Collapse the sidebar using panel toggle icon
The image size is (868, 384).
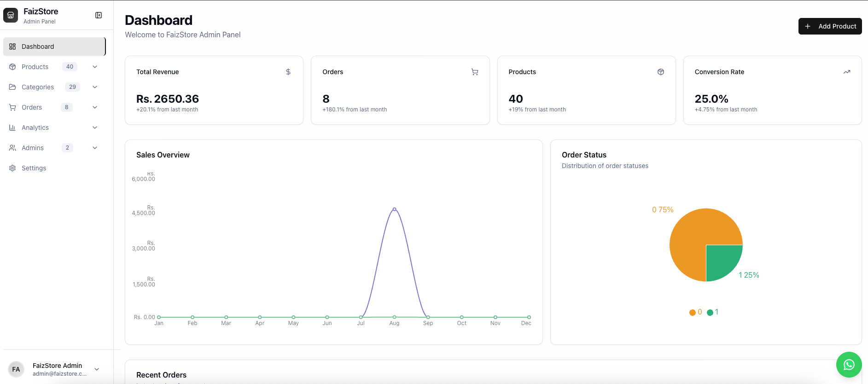click(99, 15)
